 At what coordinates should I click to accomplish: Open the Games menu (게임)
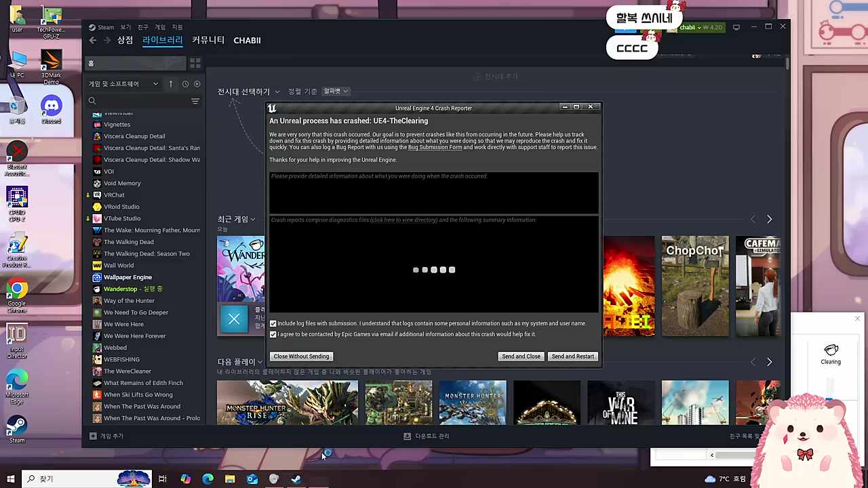pyautogui.click(x=160, y=27)
